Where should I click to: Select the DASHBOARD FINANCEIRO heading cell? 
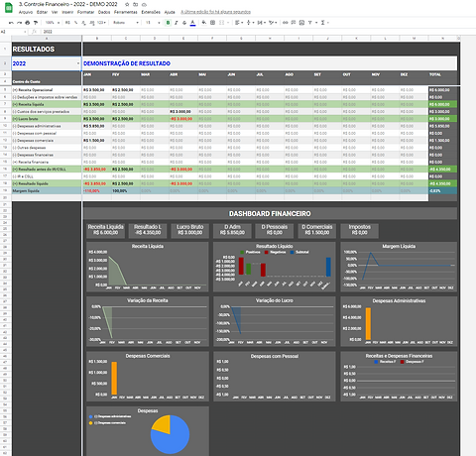click(x=270, y=214)
